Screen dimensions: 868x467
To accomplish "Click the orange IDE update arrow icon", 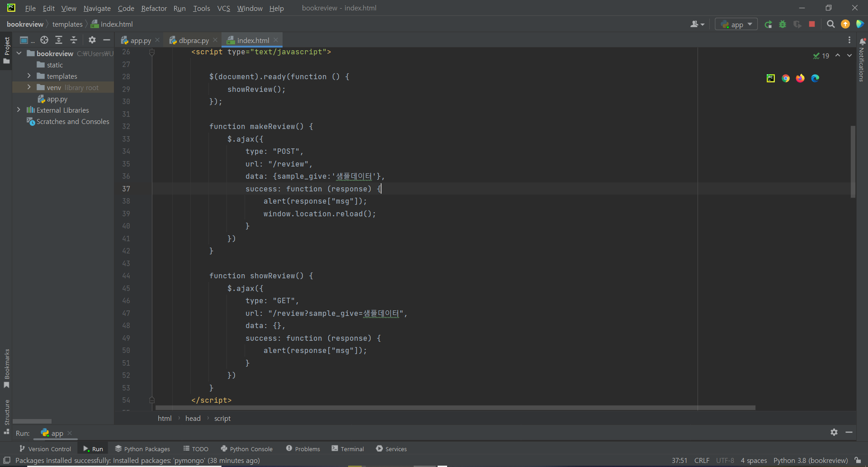I will (845, 24).
